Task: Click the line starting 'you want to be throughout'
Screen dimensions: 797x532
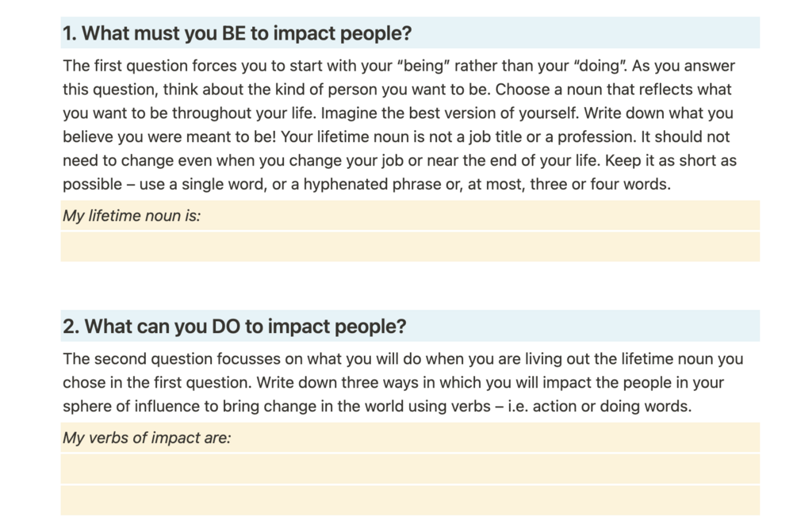Action: [398, 113]
